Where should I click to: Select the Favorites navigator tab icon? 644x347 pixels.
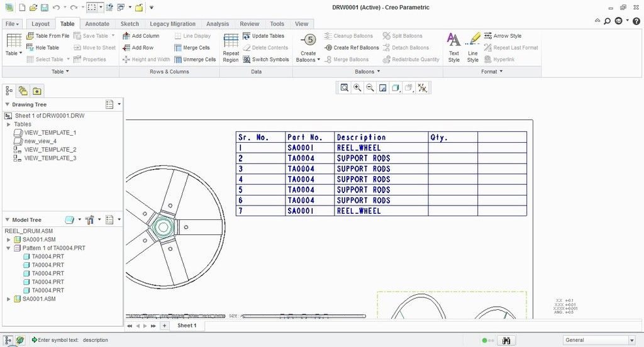37,91
